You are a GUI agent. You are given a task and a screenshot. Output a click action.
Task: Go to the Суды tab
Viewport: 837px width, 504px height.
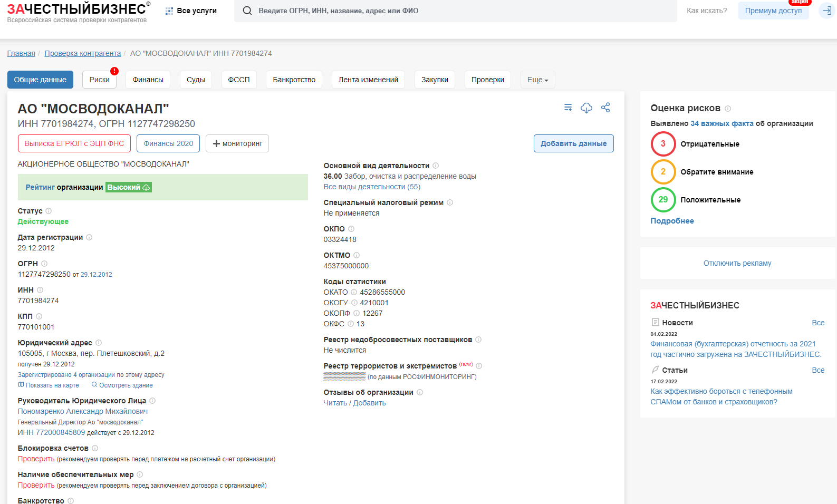pyautogui.click(x=196, y=80)
